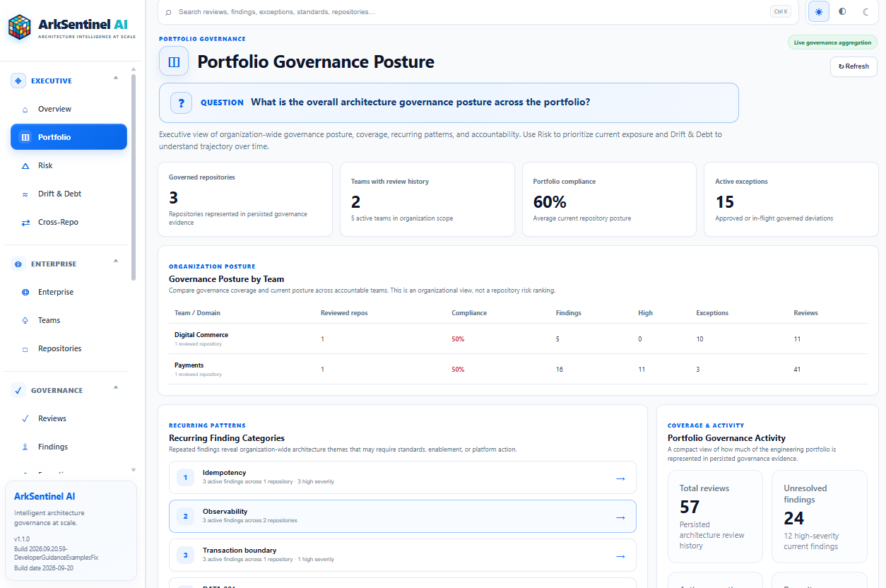Click the search magnifier icon
The image size is (886, 588).
click(168, 12)
